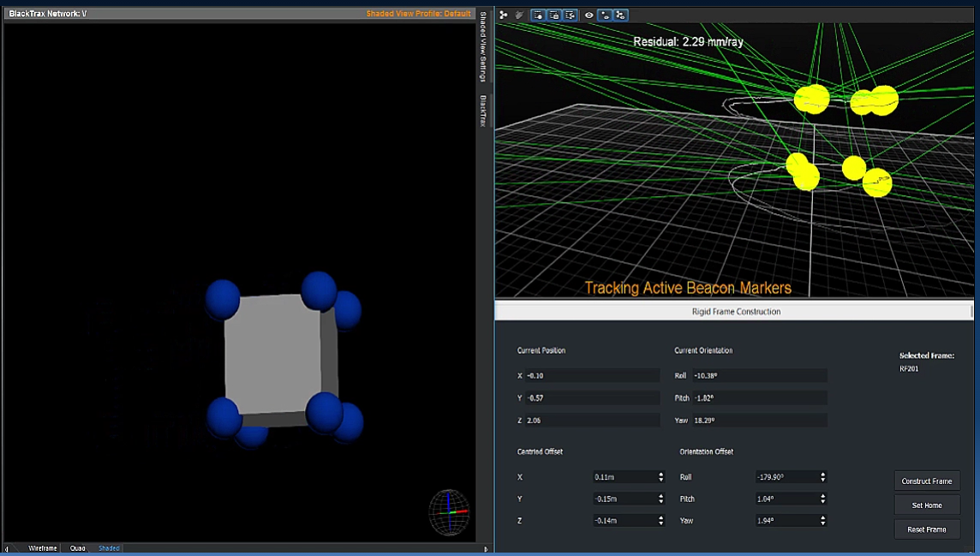Toggle off the first blue camera view button
Viewport: 980px width, 556px height.
(x=538, y=15)
